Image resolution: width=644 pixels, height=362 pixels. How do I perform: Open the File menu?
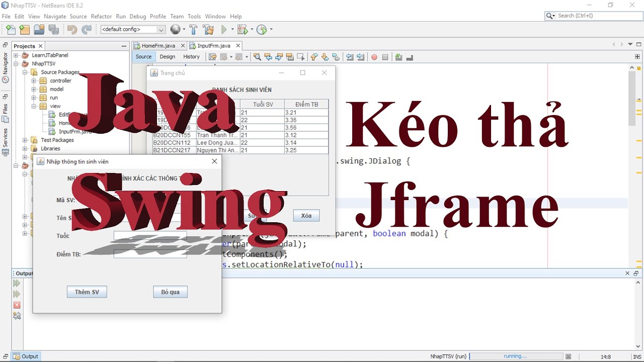tap(6, 16)
